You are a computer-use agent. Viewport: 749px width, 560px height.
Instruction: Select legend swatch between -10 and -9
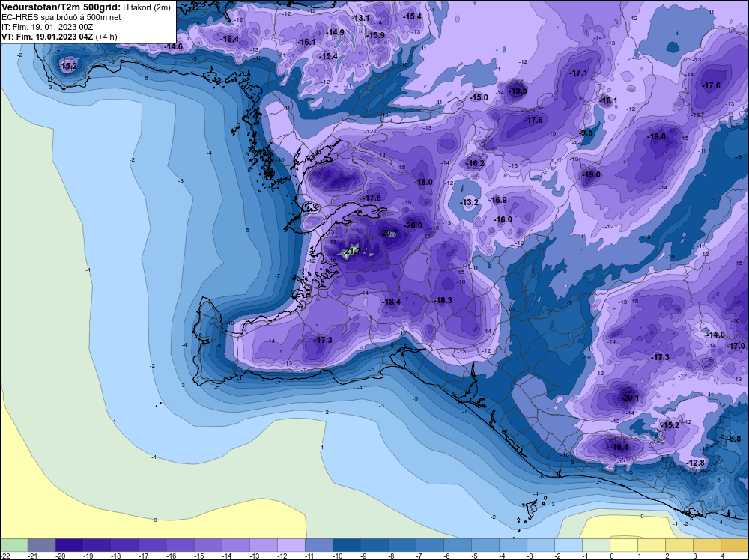click(x=347, y=545)
